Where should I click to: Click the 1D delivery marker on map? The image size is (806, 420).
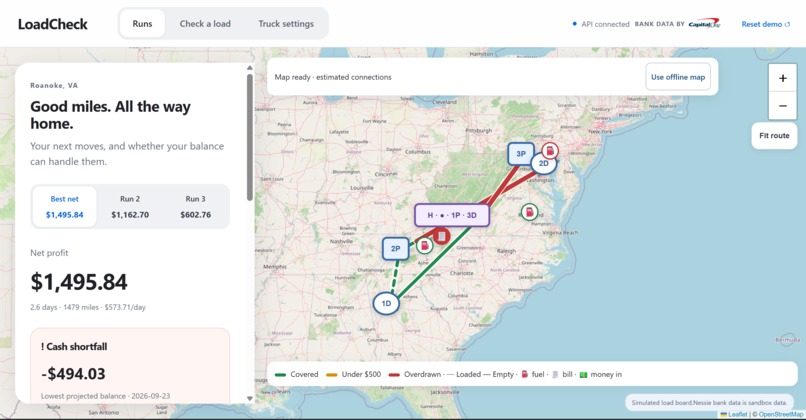click(x=386, y=303)
